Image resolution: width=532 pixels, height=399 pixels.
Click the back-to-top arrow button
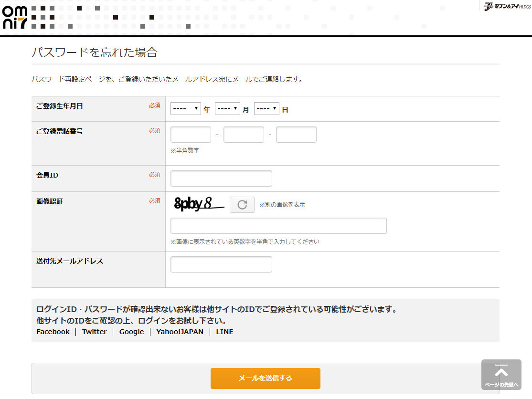(501, 375)
